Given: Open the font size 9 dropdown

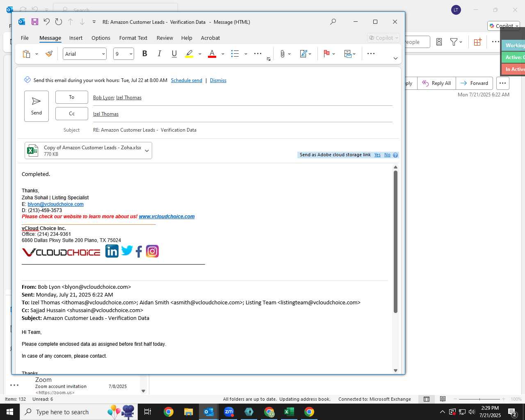Looking at the screenshot, I should (131, 54).
